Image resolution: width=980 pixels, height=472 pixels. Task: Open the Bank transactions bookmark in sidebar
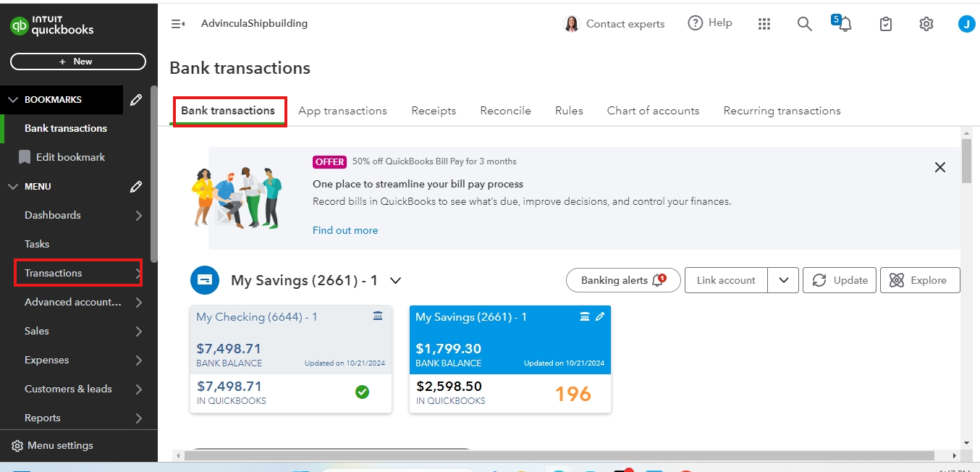66,128
